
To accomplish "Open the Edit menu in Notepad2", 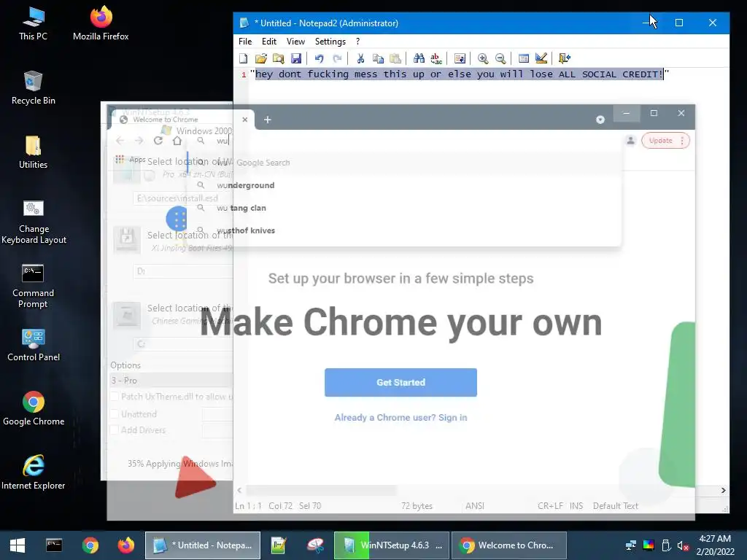I will tap(269, 42).
